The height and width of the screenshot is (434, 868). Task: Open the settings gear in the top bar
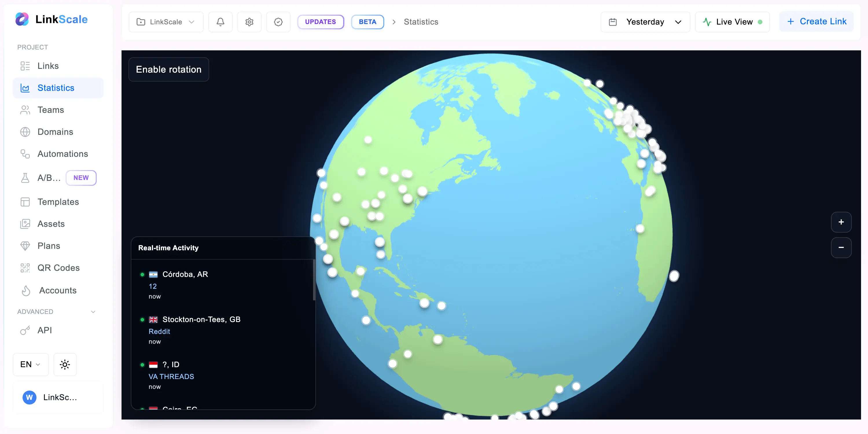(x=249, y=22)
